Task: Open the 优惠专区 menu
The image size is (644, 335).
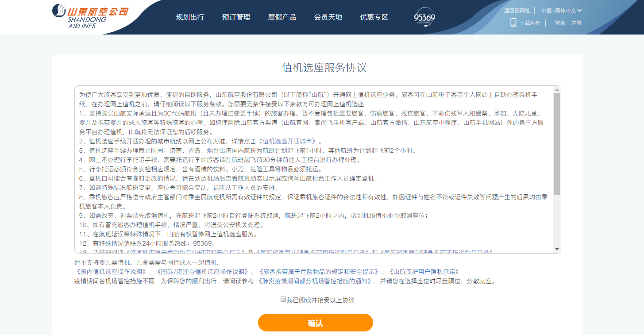Action: 374,17
